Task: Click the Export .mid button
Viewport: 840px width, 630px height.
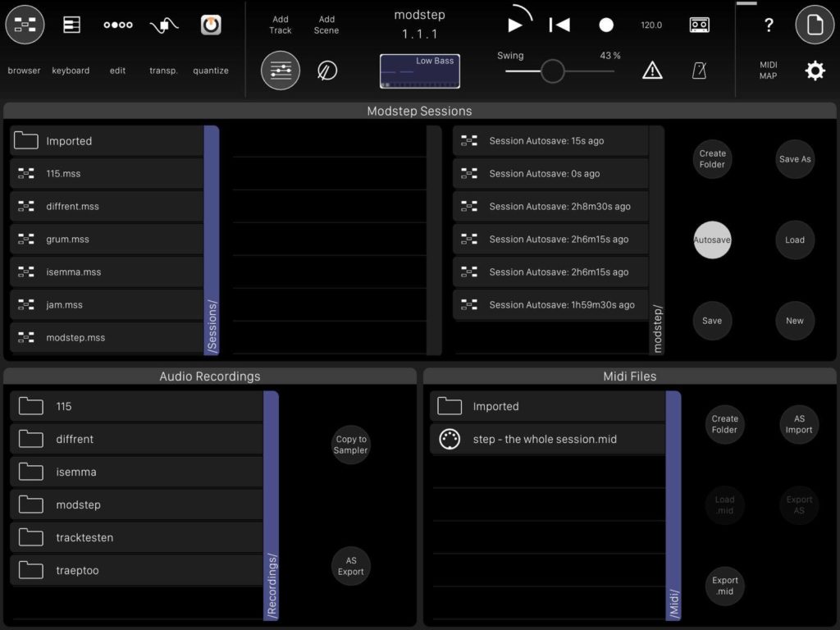Action: point(725,586)
